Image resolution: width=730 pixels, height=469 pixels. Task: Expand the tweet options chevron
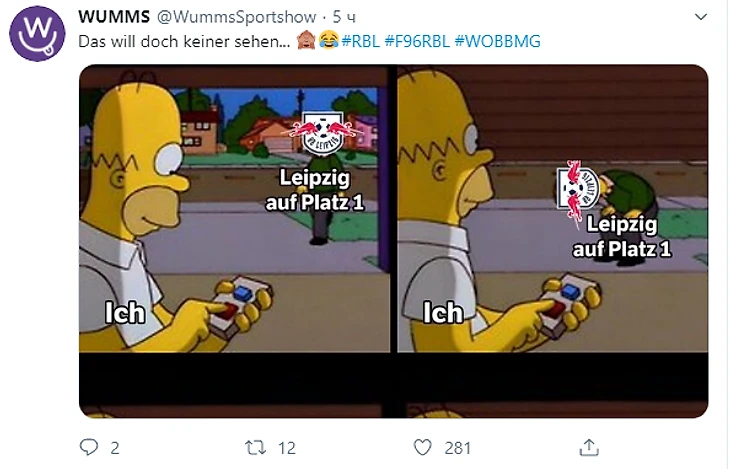coord(701,17)
